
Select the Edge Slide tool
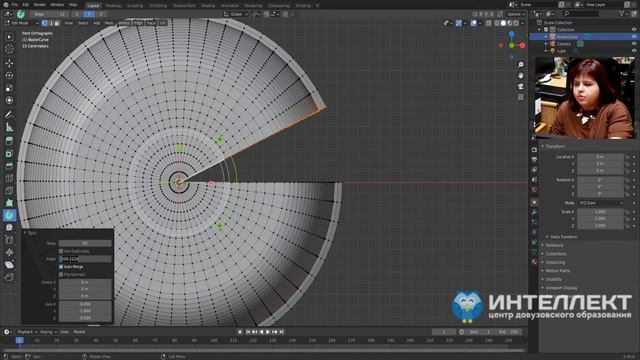[x=9, y=240]
